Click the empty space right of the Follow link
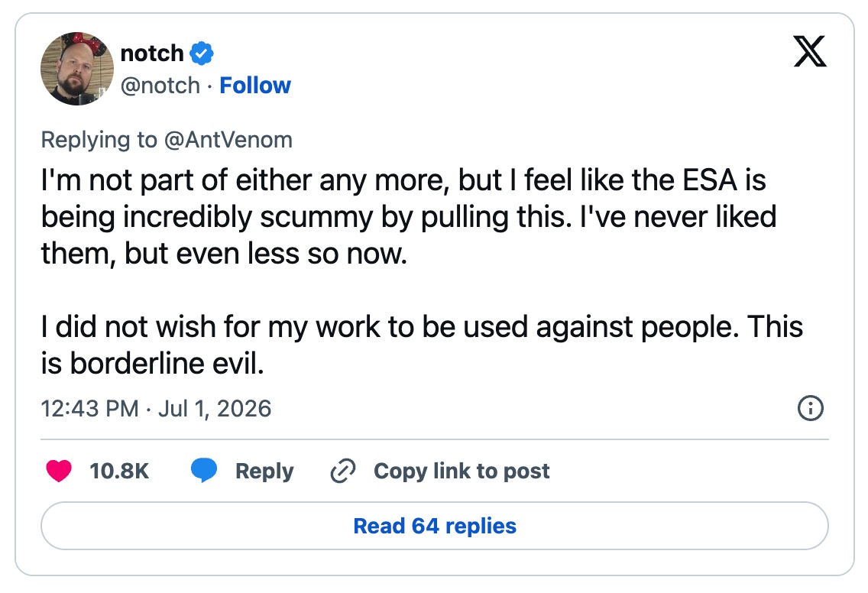868x593 pixels. [x=532, y=86]
